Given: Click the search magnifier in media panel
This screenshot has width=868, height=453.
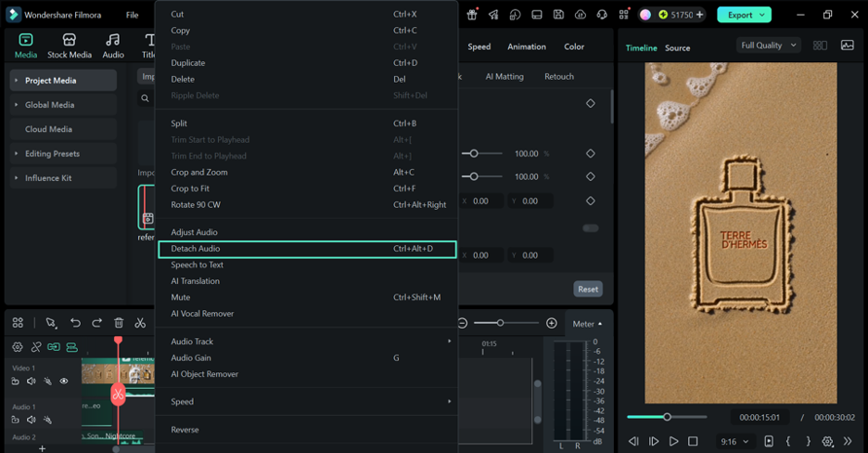Looking at the screenshot, I should (x=145, y=98).
